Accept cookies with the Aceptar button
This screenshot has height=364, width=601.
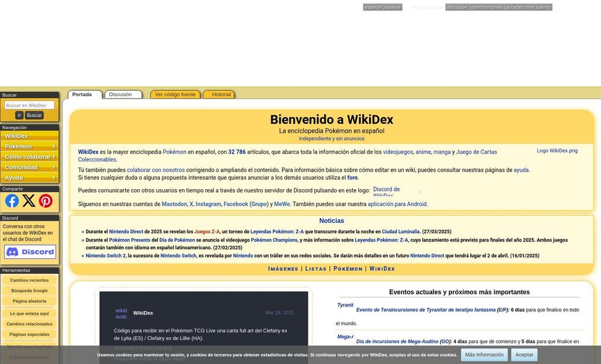tap(524, 355)
